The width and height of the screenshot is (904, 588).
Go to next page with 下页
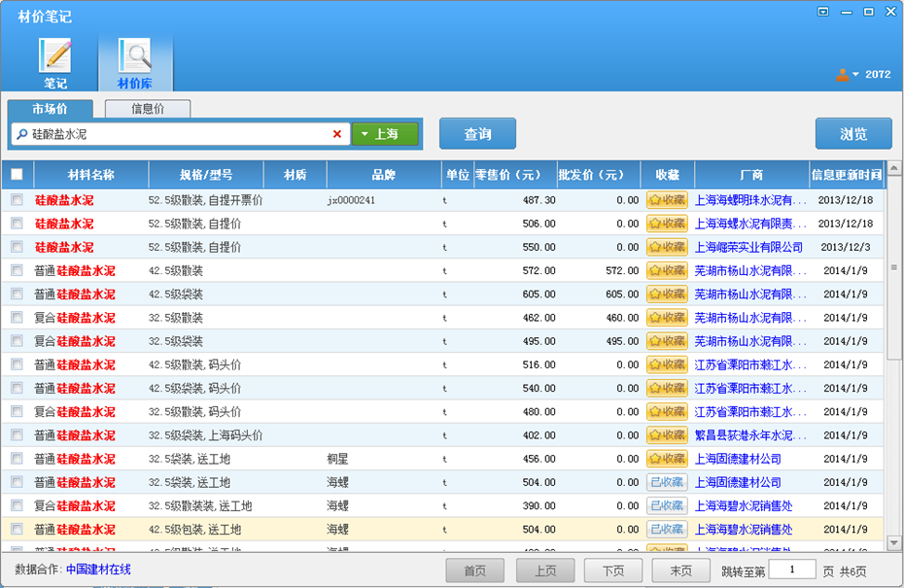pyautogui.click(x=613, y=571)
